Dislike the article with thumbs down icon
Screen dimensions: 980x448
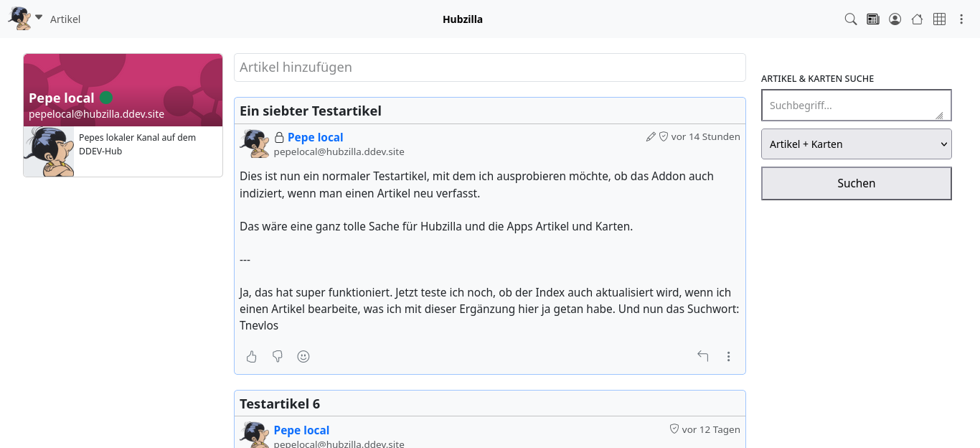click(278, 356)
